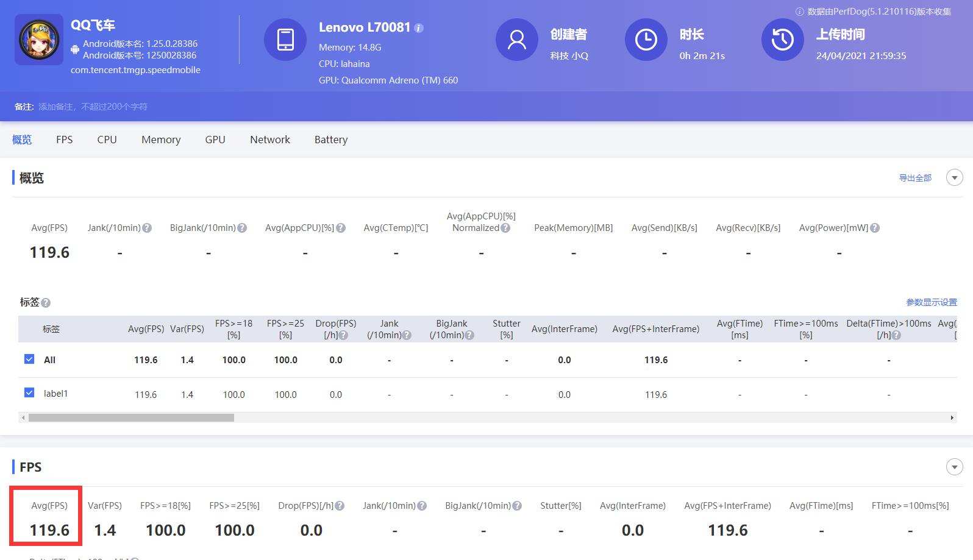Click Avg(FPS) value 119.6 in overview
Screen dimensions: 973x560
[x=49, y=252]
